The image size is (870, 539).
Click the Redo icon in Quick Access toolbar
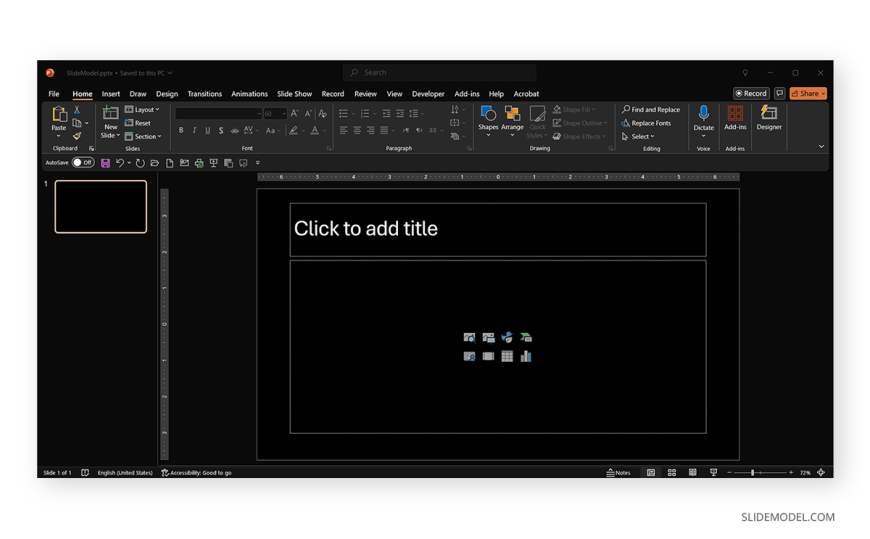click(x=140, y=163)
